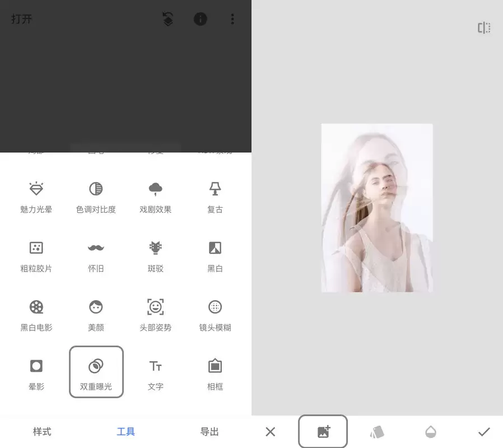Select the 美颜 portrait tool

(96, 316)
